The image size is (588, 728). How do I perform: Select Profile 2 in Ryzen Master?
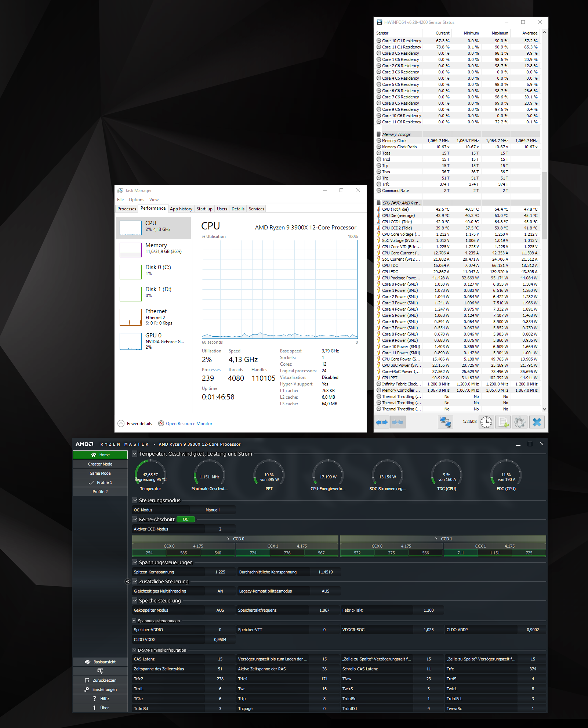100,492
